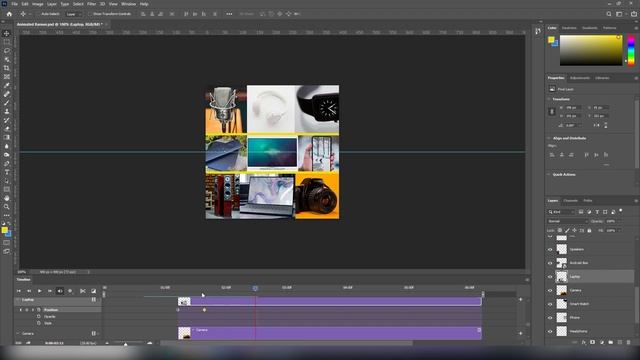Select the Lasso tool

[x=7, y=51]
